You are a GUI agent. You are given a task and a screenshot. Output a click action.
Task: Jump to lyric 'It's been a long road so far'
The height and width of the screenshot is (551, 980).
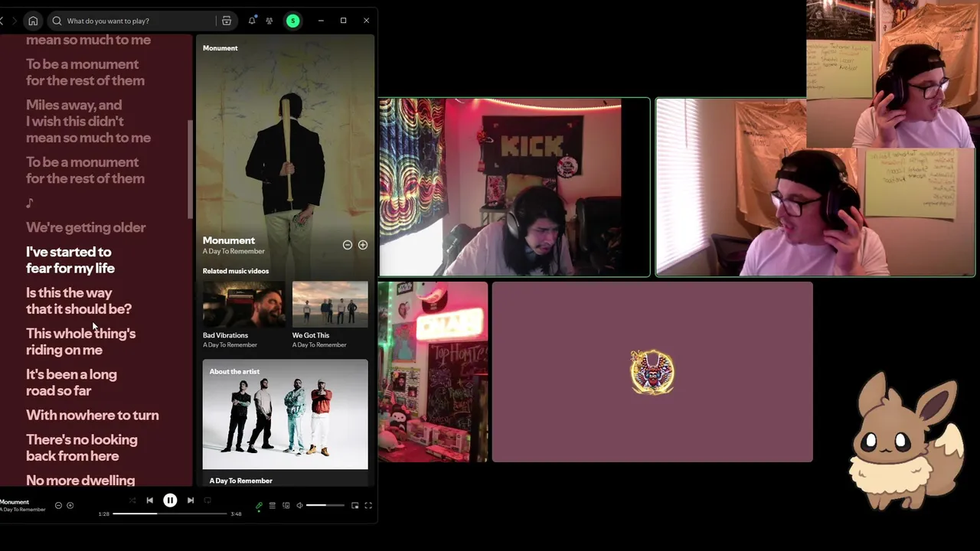(71, 383)
